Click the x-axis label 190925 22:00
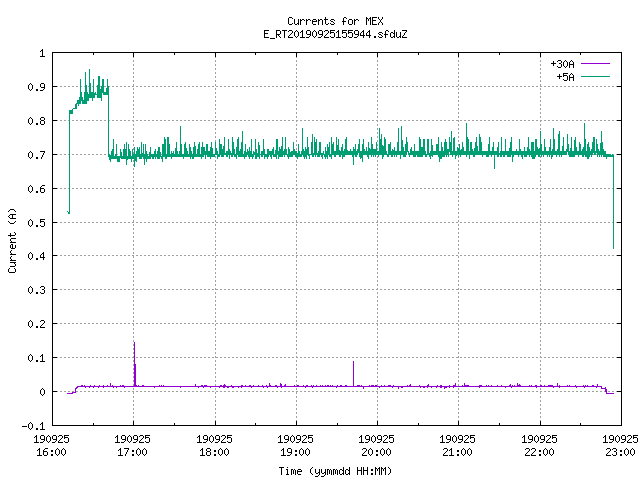The image size is (640, 480). coord(539,445)
